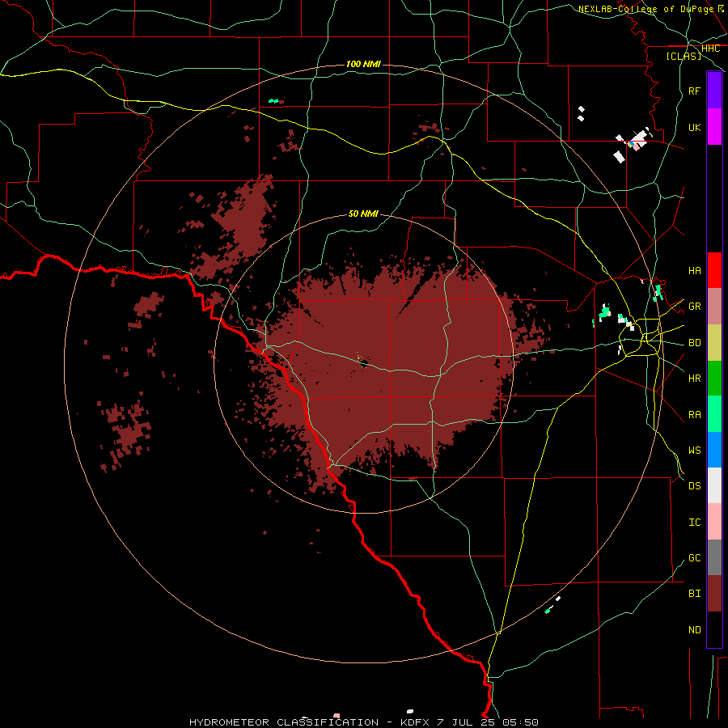Click the white DS legend swatch
The width and height of the screenshot is (728, 728).
point(714,485)
